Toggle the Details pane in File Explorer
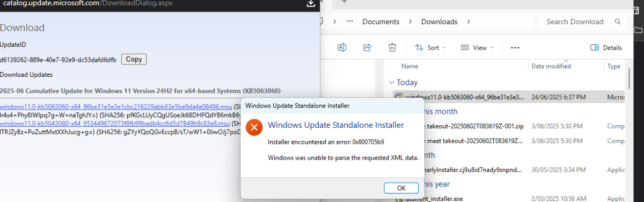This screenshot has height=202, width=644. tap(606, 47)
